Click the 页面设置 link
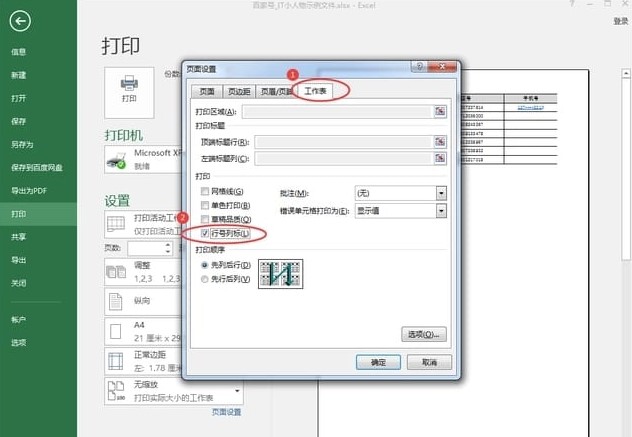The image size is (632, 437). tap(227, 412)
